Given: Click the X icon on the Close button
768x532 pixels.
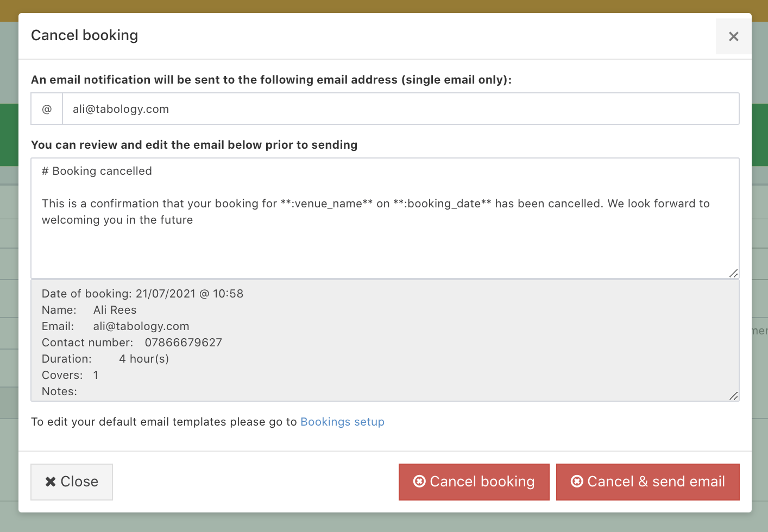Looking at the screenshot, I should click(x=51, y=482).
